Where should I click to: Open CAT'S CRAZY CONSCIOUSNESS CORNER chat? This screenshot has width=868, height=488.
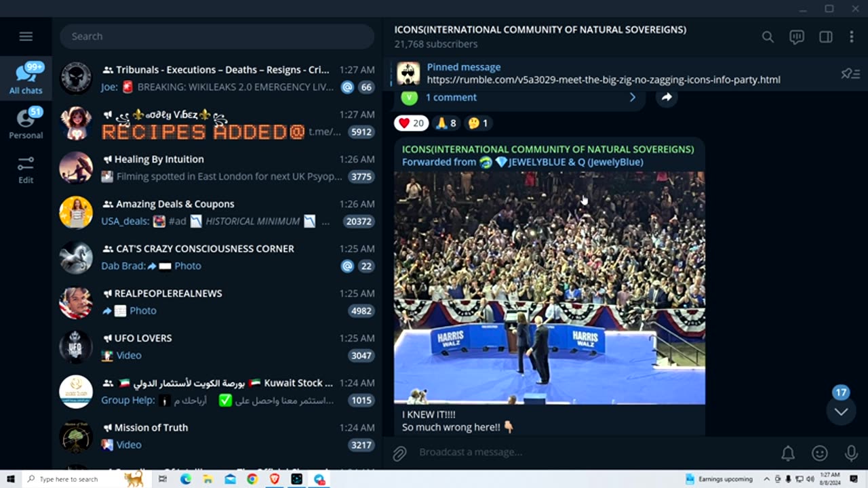(x=217, y=257)
